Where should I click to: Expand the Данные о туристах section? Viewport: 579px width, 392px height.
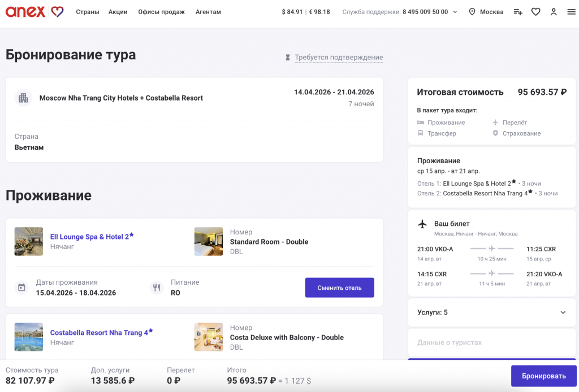492,342
